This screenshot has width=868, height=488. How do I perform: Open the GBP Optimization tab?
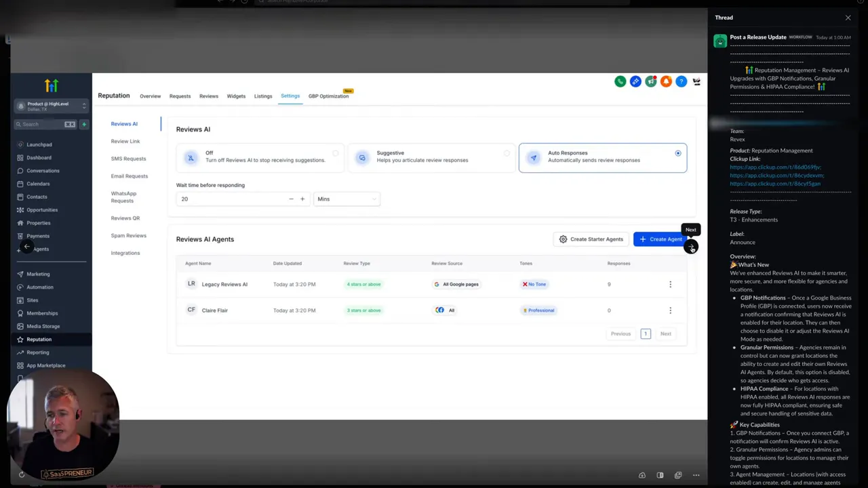pos(329,96)
